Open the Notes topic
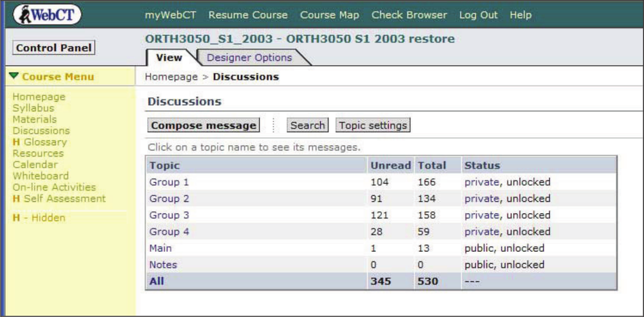 click(163, 265)
